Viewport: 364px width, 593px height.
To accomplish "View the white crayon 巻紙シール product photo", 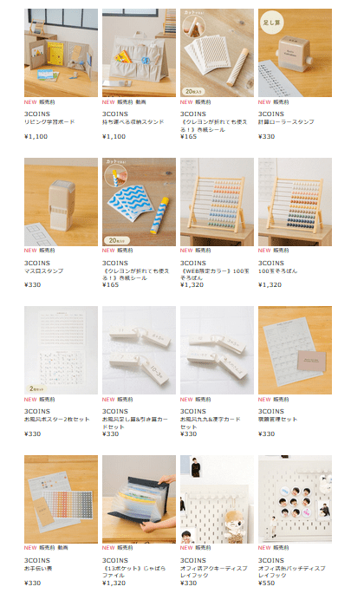I will tap(217, 53).
